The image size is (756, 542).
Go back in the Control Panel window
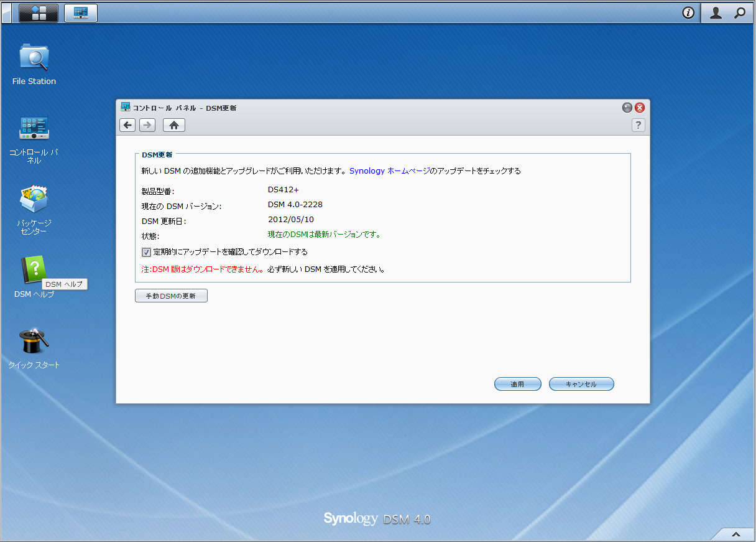click(127, 125)
